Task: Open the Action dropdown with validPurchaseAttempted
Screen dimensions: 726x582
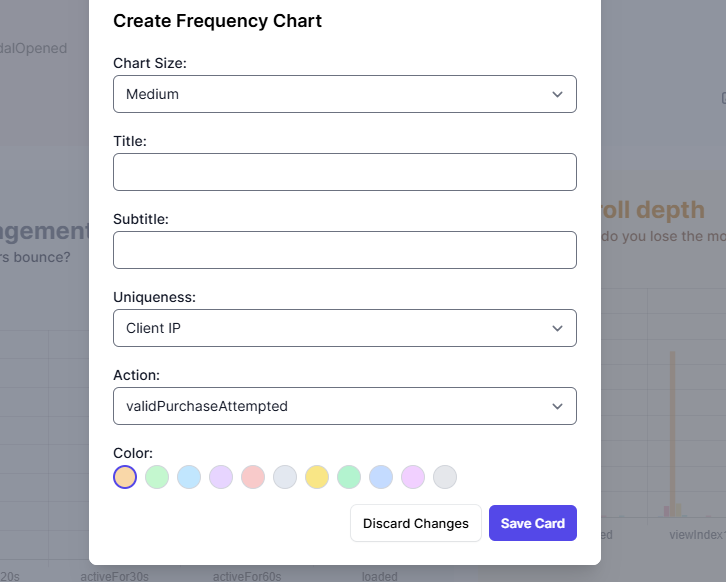Action: (x=344, y=406)
